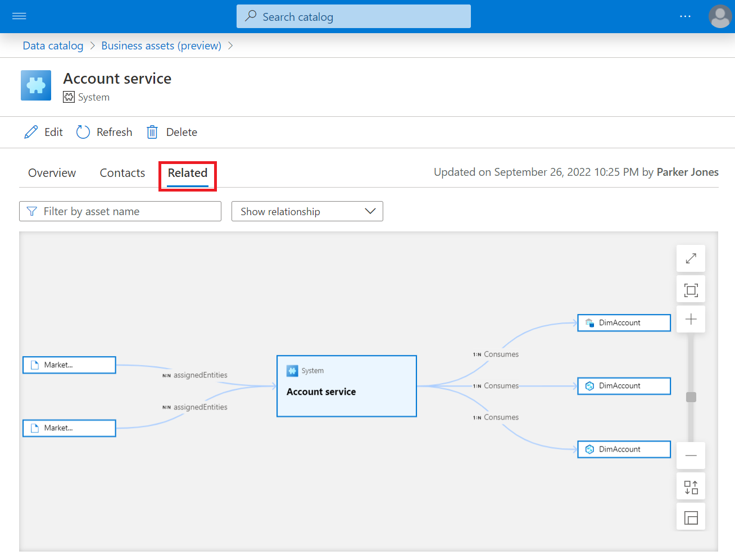Switch to the Overview tab
Screen dimensions: 735x560
pos(52,173)
